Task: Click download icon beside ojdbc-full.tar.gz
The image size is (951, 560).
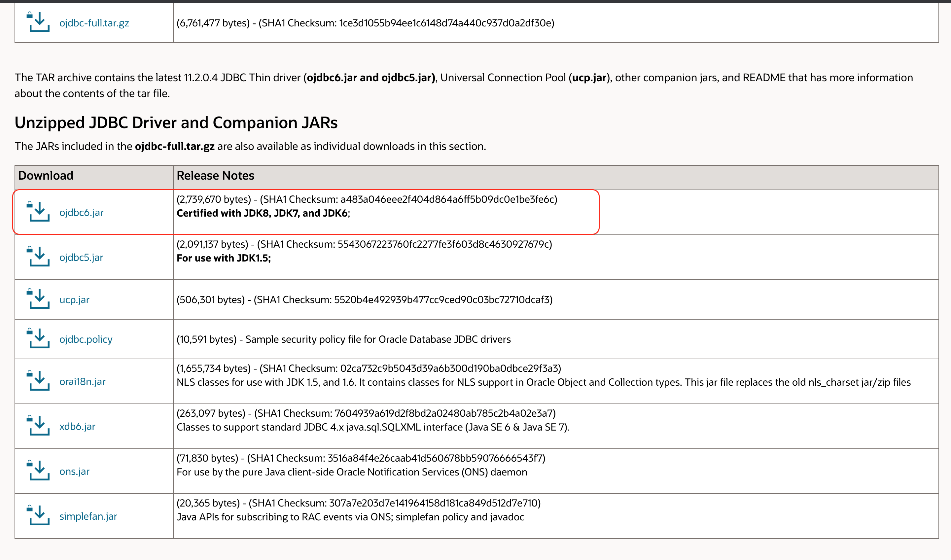Action: pos(39,22)
